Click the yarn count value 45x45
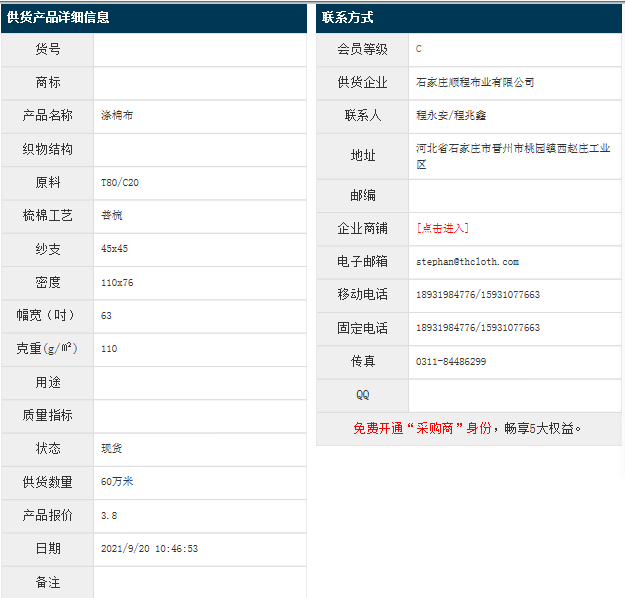This screenshot has width=625, height=598. [114, 249]
